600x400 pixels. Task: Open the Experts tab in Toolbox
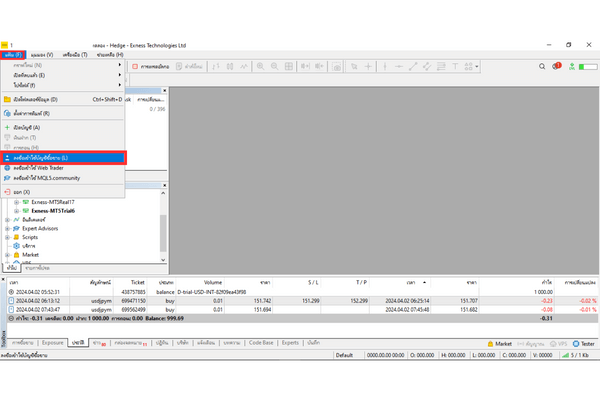(290, 343)
